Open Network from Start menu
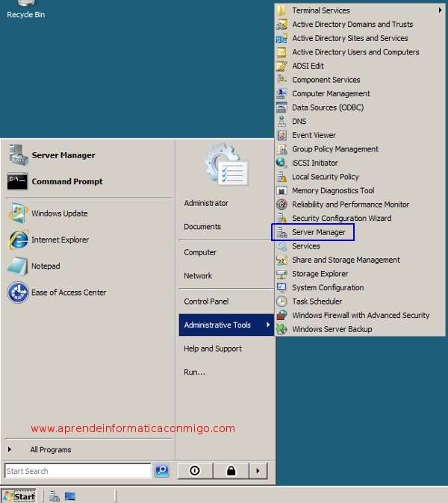 [x=198, y=275]
